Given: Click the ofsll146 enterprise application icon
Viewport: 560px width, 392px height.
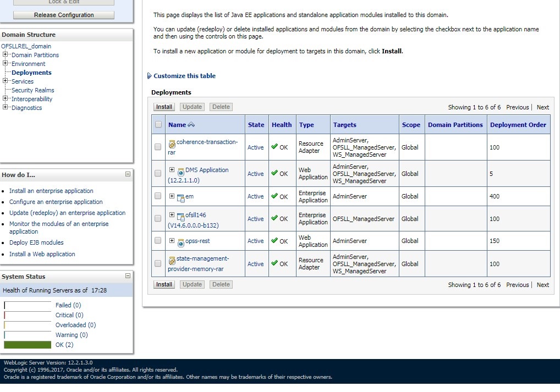Looking at the screenshot, I should click(x=181, y=217).
